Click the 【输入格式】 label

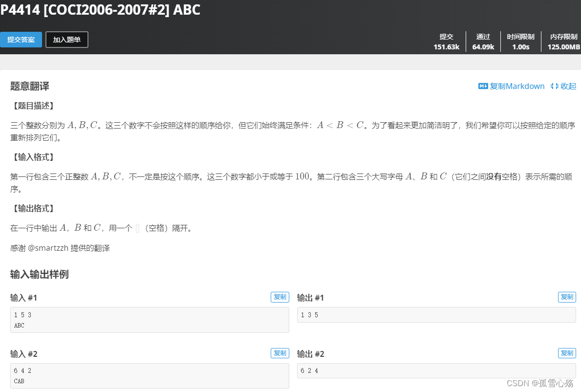[x=33, y=157]
